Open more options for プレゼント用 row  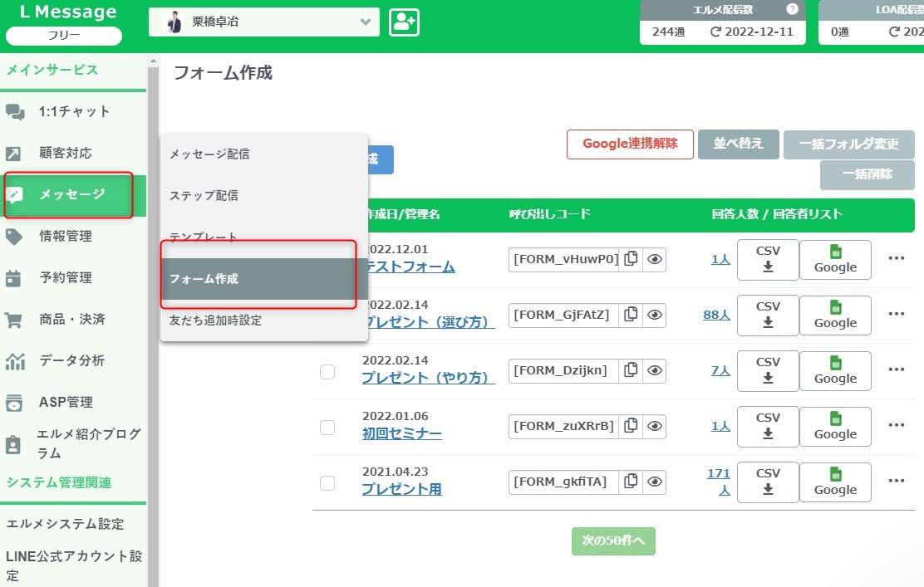(x=896, y=481)
